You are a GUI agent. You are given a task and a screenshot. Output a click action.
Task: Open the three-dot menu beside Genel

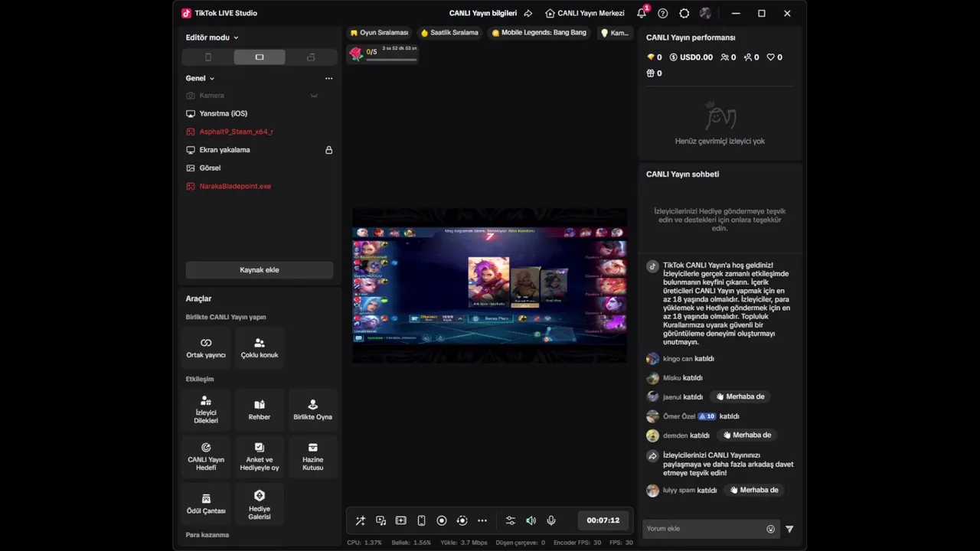(x=328, y=78)
